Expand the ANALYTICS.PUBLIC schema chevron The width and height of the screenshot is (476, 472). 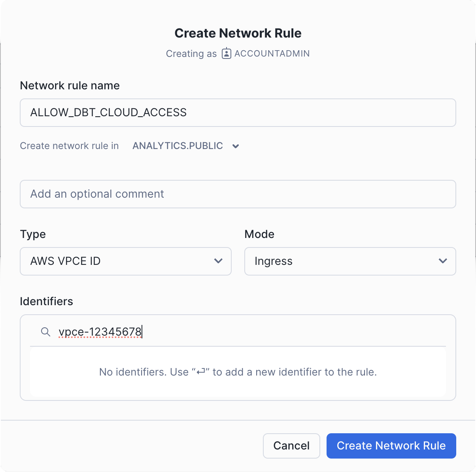236,146
